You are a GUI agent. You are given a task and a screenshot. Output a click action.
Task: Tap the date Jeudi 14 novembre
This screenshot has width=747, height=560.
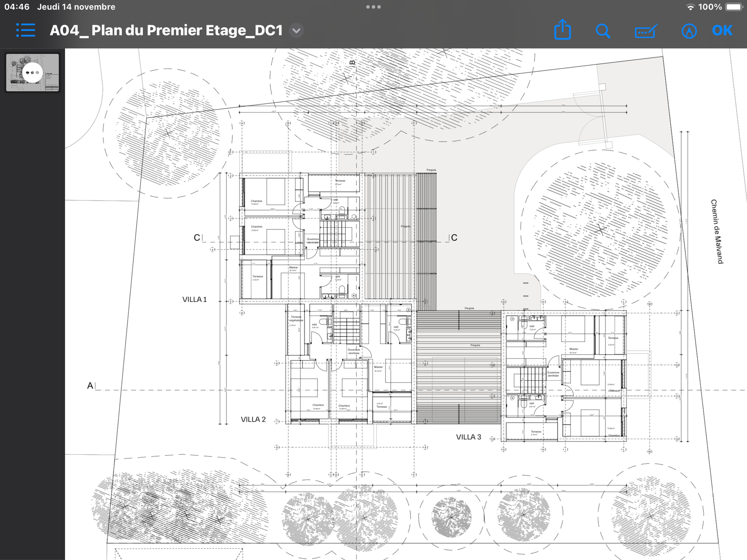(x=76, y=7)
